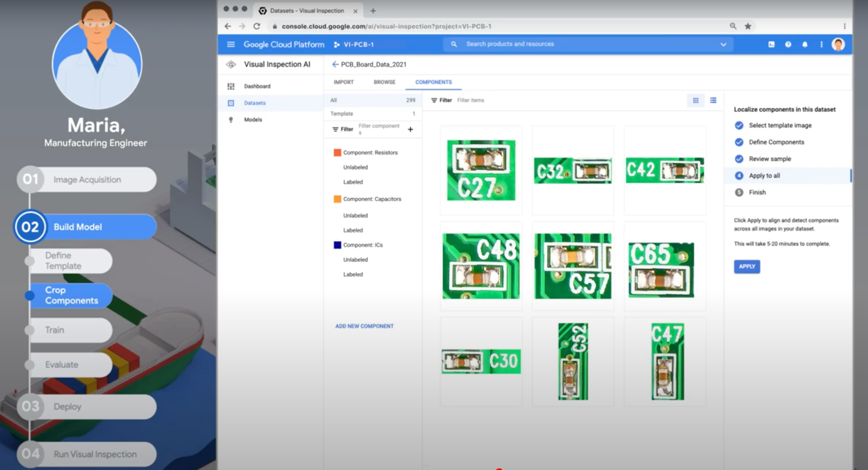Select Labeled under Component: ICs
Screen dimensions: 868x470
(x=353, y=274)
